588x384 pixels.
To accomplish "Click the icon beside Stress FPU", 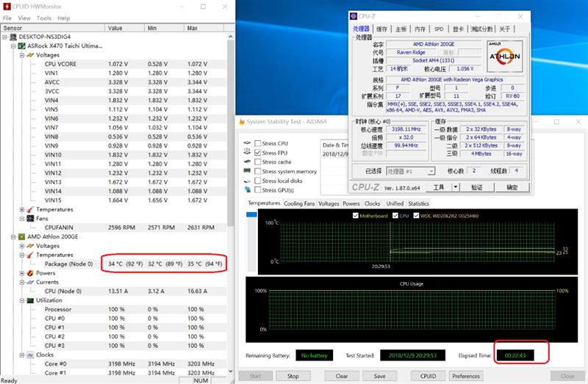I will pos(247,152).
